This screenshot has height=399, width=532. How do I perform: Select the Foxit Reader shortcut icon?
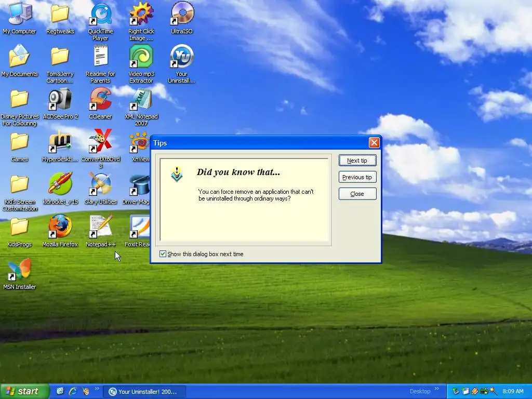click(137, 231)
